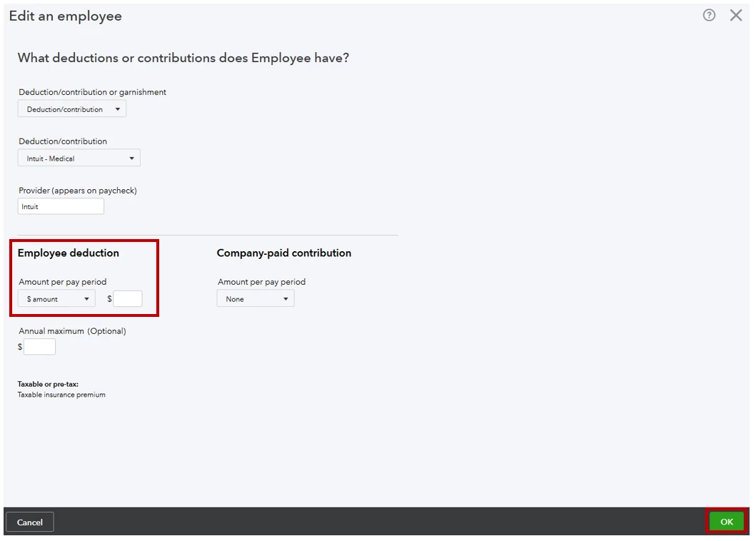Click the Annual maximum amount field
The height and width of the screenshot is (541, 756).
tap(39, 347)
